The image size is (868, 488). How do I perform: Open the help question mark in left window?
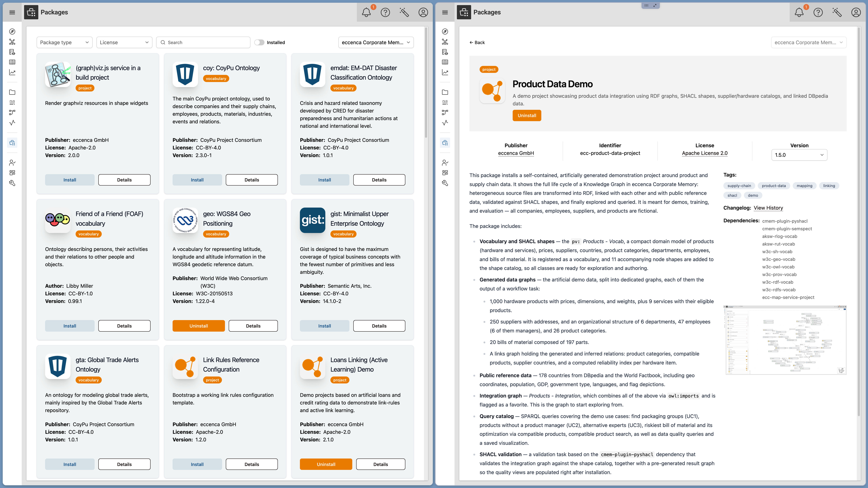pos(385,13)
